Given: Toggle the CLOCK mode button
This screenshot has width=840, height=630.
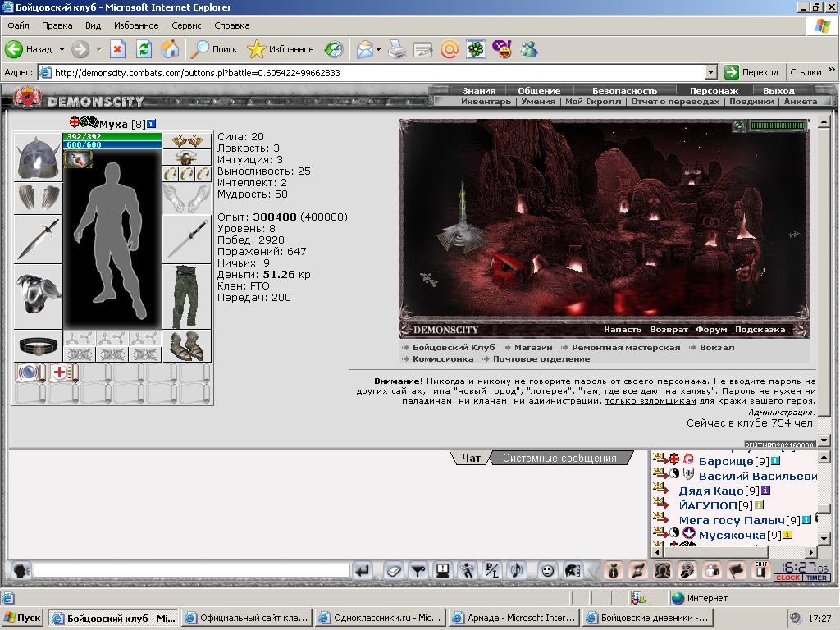Looking at the screenshot, I should (x=787, y=577).
